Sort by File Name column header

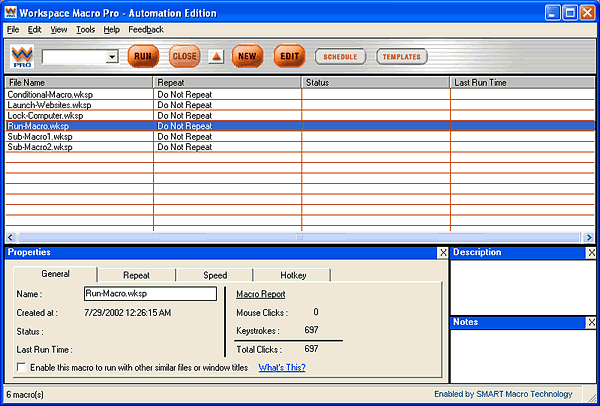pos(79,82)
